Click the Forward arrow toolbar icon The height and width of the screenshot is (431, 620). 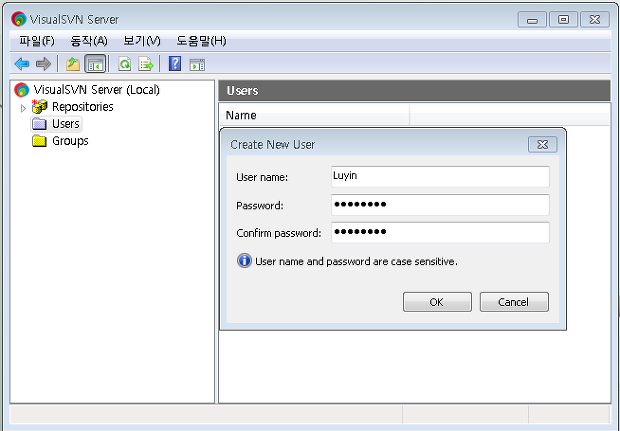[x=43, y=64]
